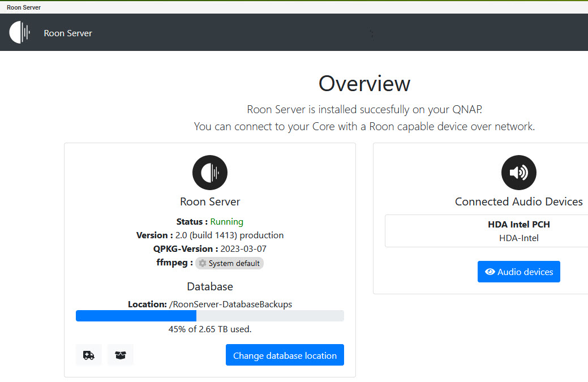Click the Roon Server window title tab
This screenshot has width=588, height=382.
point(24,7)
